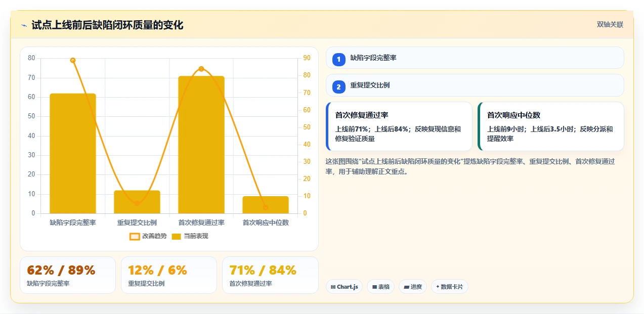This screenshot has height=314, width=644.
Task: Click the trend line point at 首次响应中位数
Action: pyautogui.click(x=266, y=207)
